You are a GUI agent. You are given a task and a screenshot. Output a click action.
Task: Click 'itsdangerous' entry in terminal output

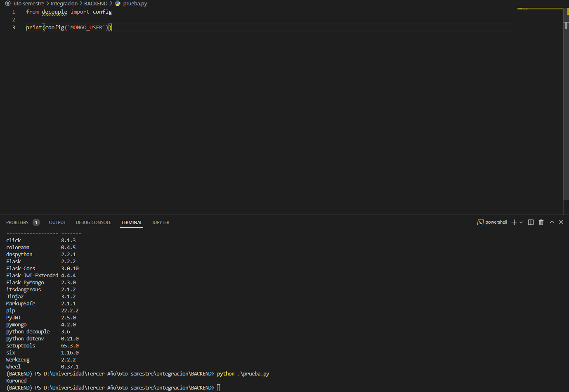tap(24, 290)
